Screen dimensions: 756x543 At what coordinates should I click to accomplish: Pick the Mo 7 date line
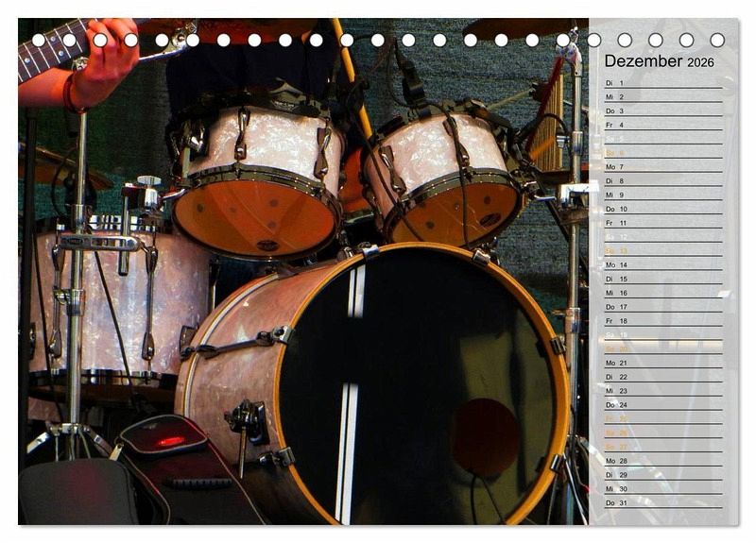click(x=661, y=167)
